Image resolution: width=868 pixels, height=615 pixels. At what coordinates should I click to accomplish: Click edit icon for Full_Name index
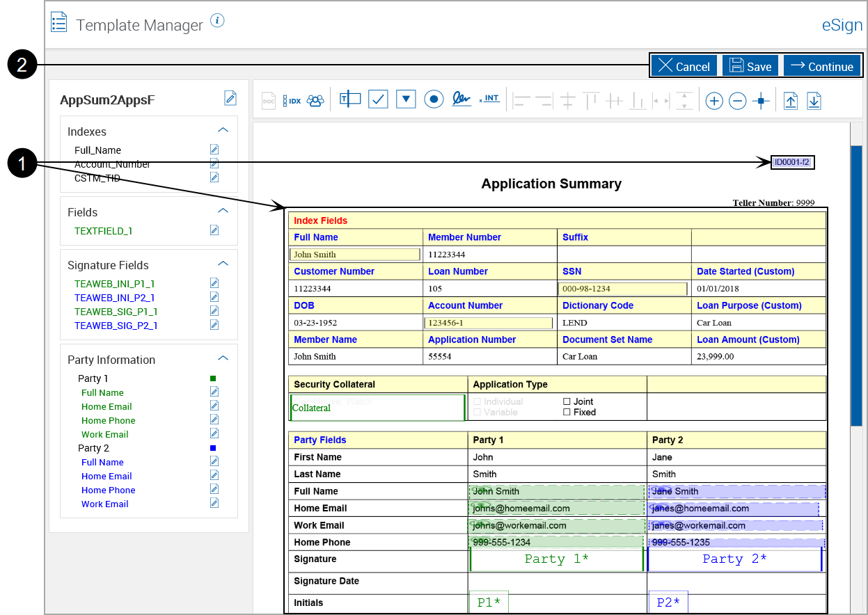click(214, 150)
